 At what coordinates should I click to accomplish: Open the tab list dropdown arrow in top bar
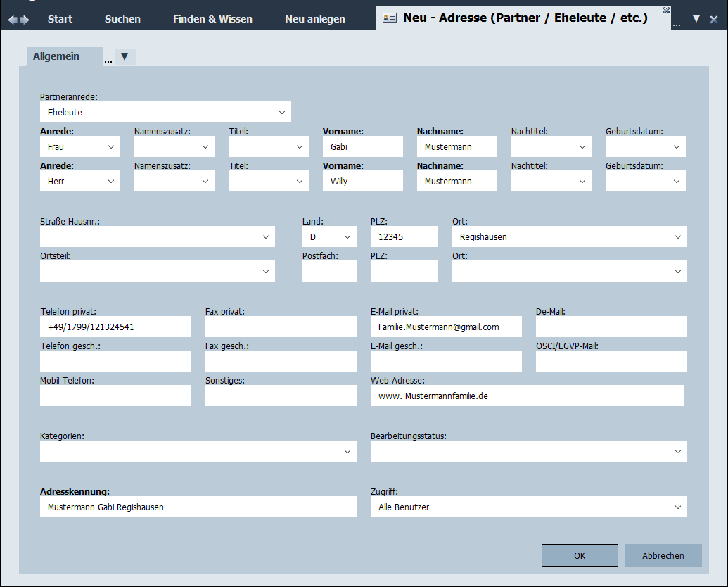point(696,19)
